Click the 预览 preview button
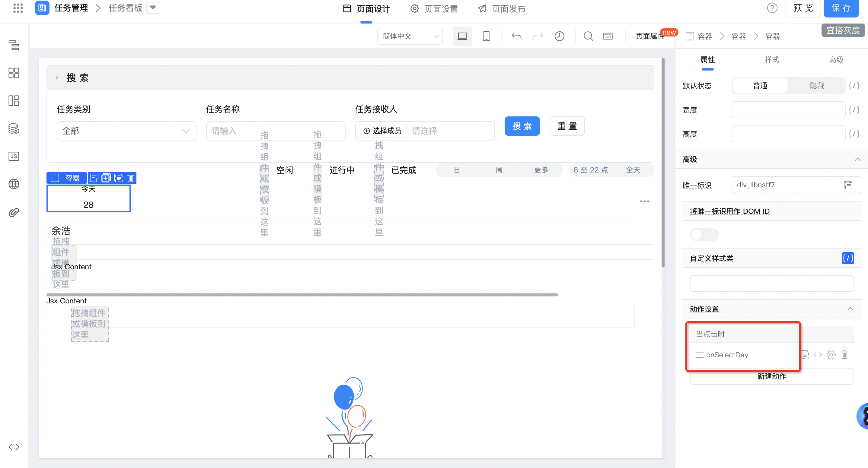Image resolution: width=868 pixels, height=468 pixels. tap(803, 8)
